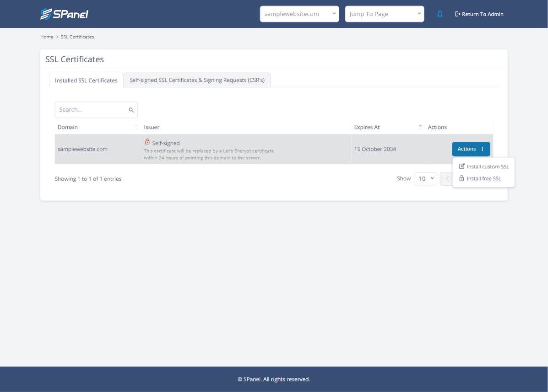Click the kebab icon on the Actions button
Image resolution: width=548 pixels, height=392 pixels.
pos(482,149)
